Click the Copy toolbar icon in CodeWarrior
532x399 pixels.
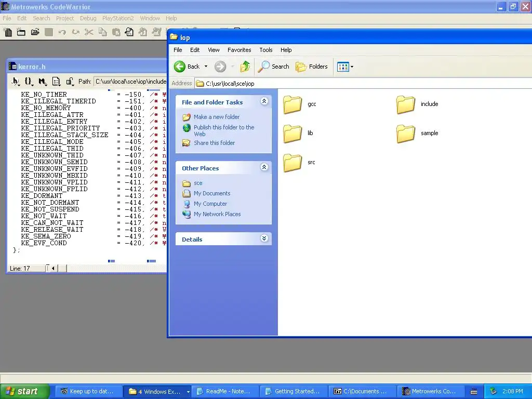(x=102, y=32)
